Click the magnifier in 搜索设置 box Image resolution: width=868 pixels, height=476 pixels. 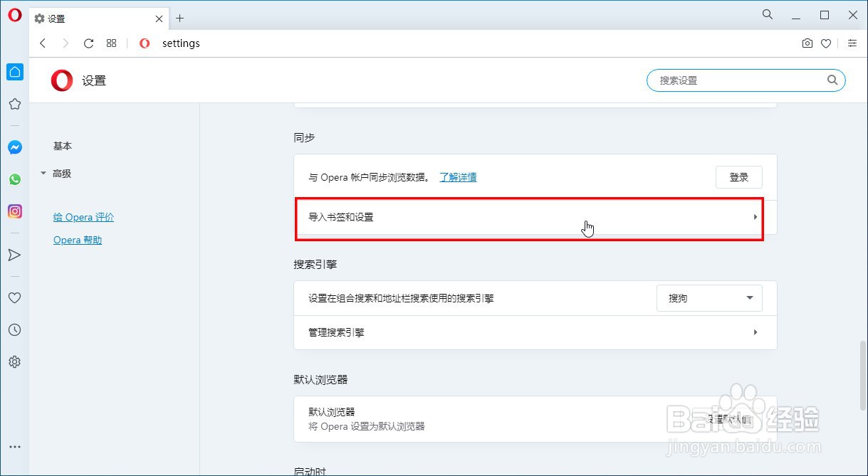click(x=832, y=80)
